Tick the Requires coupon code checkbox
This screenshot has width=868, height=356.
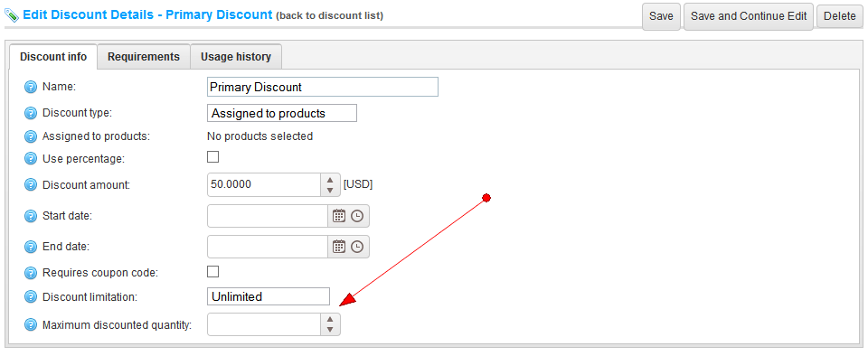click(x=213, y=271)
